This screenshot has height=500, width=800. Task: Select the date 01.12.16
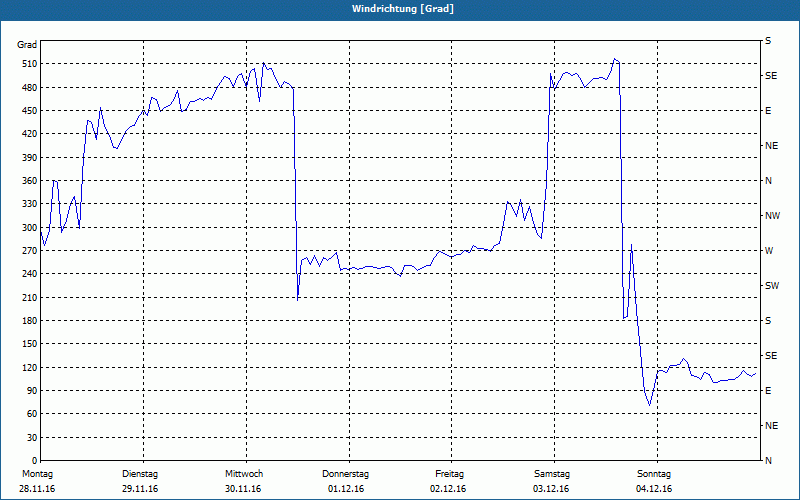[x=346, y=489]
